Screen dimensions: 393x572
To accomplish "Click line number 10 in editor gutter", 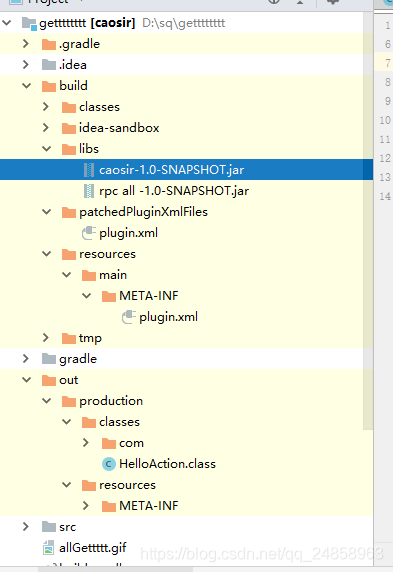I will (x=385, y=120).
